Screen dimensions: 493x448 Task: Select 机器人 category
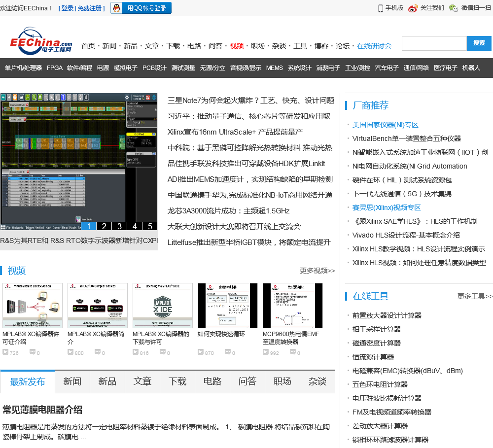click(471, 68)
